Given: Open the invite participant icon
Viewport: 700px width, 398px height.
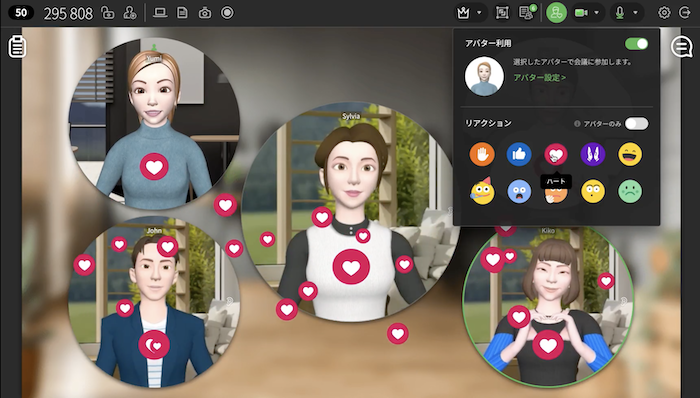Looking at the screenshot, I should pos(129,13).
